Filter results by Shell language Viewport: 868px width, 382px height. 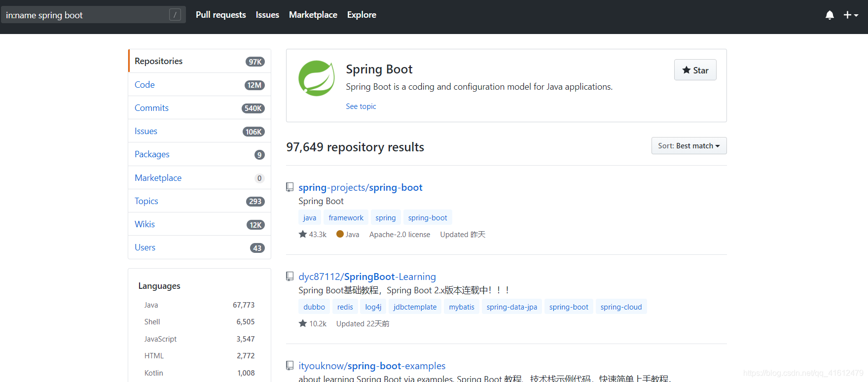pos(199,322)
